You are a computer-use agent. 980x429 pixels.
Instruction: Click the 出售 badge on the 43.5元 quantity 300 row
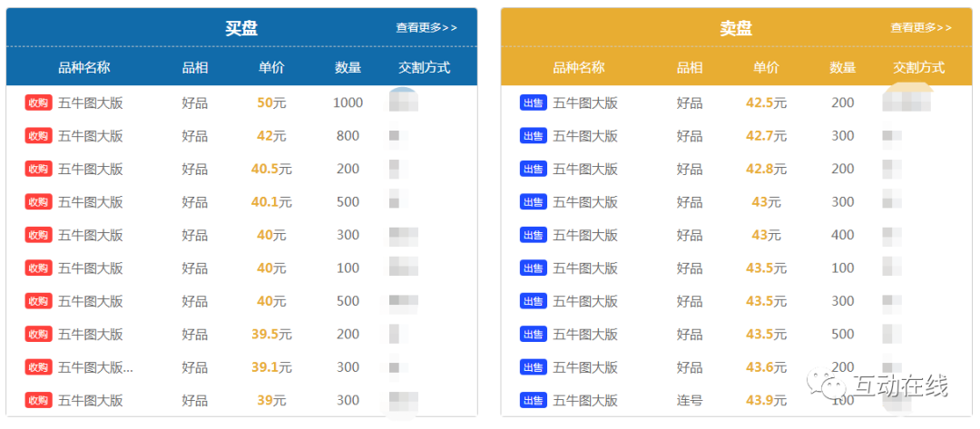pyautogui.click(x=534, y=301)
